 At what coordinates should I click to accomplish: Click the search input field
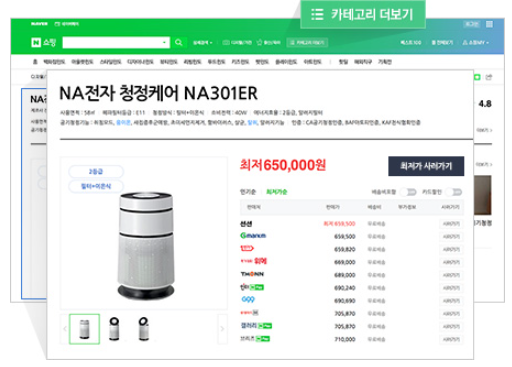[112, 43]
